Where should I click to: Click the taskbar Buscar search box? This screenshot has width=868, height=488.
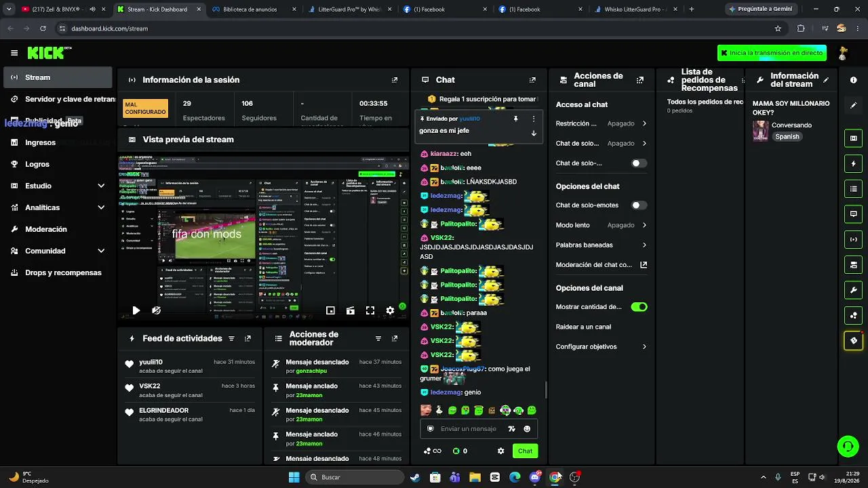click(x=353, y=477)
